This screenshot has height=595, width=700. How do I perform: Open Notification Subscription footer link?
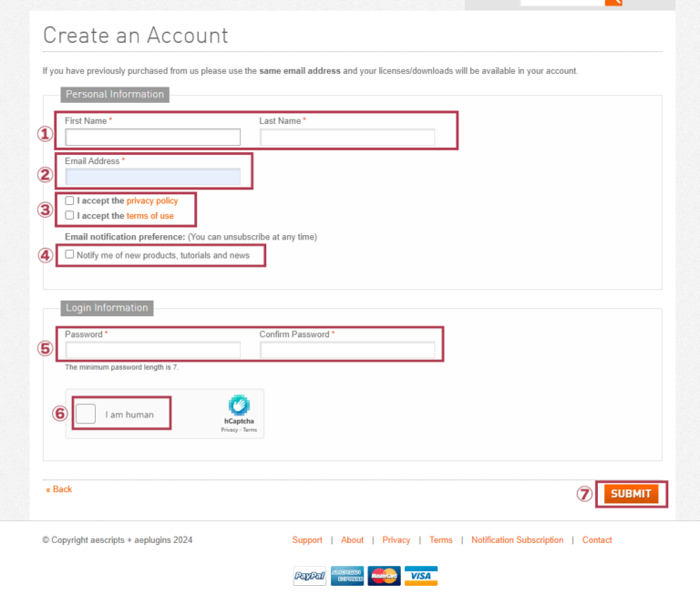coord(517,540)
